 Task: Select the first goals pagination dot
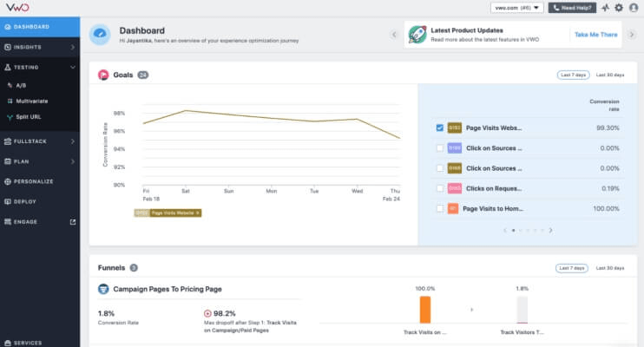click(x=514, y=231)
